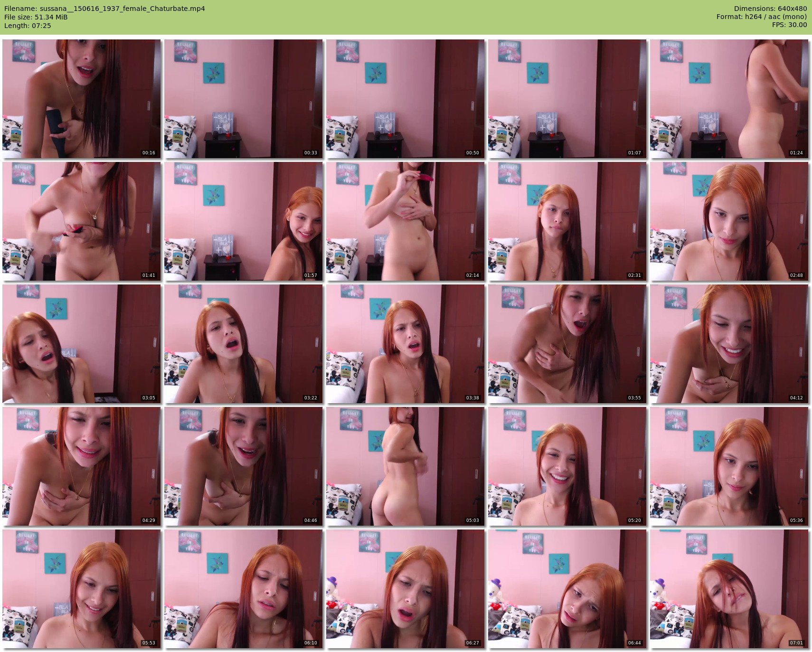The image size is (812, 652).
Task: Select the frame marked 05:20
Action: (x=567, y=466)
